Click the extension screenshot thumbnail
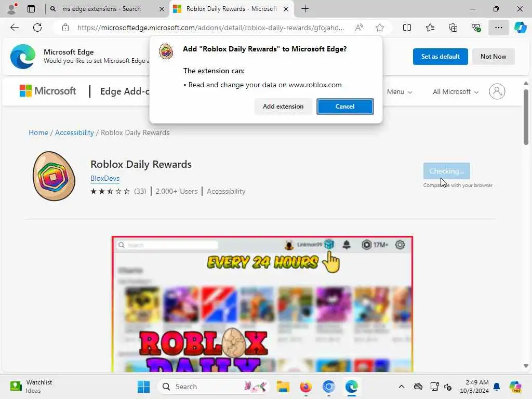This screenshot has height=399, width=532. [x=262, y=304]
